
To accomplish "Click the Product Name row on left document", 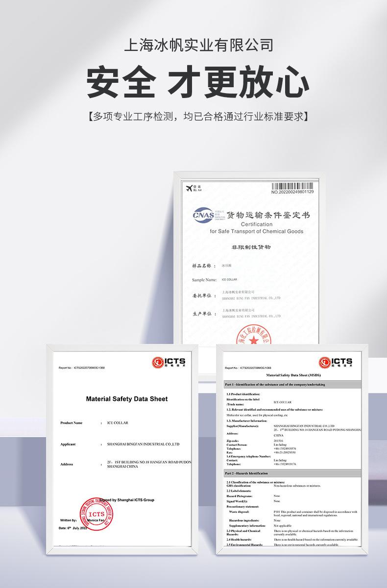I will coord(93,422).
